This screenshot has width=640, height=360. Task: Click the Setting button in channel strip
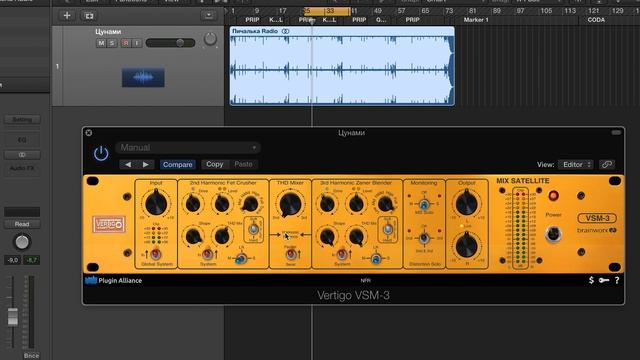(22, 120)
